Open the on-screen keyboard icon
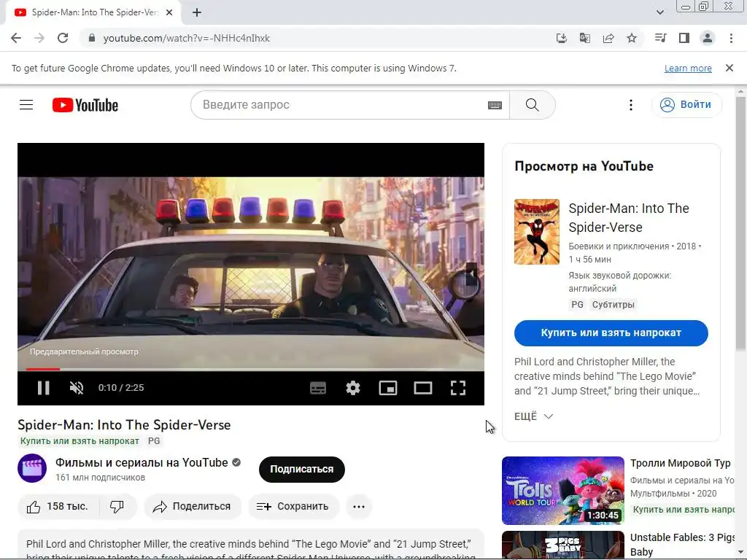Screen dimensions: 747x560 tap(495, 105)
